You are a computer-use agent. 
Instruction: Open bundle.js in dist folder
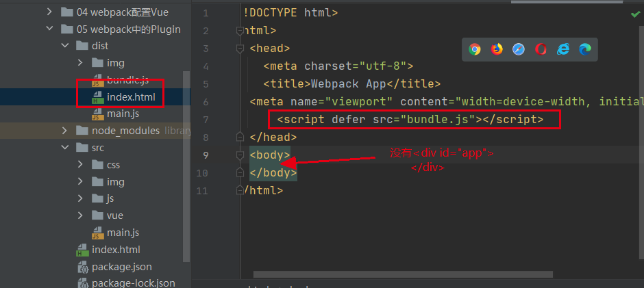127,80
